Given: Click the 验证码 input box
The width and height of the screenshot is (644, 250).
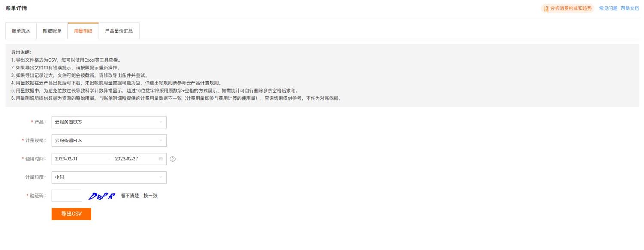Looking at the screenshot, I should coord(67,196).
